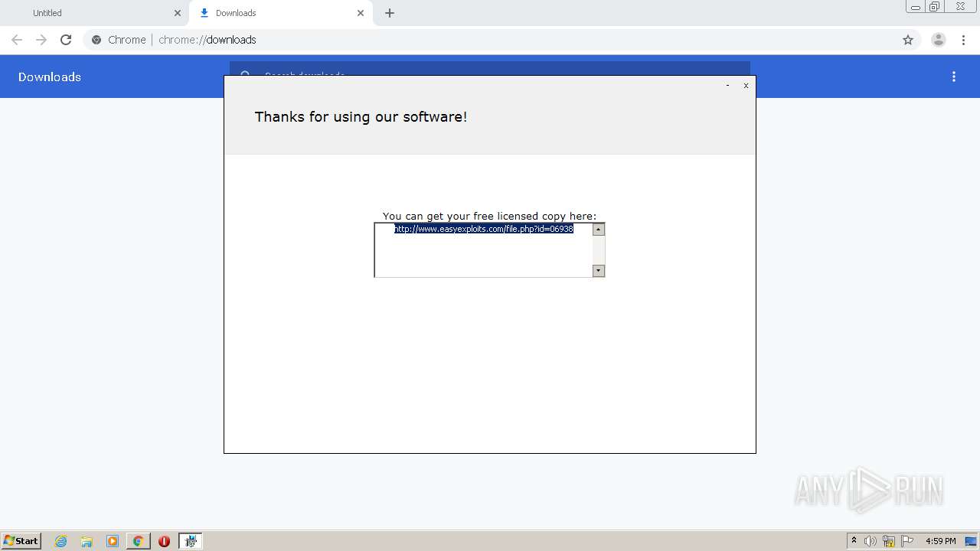Close the Downloads tab
The image size is (980, 551).
coord(361,13)
